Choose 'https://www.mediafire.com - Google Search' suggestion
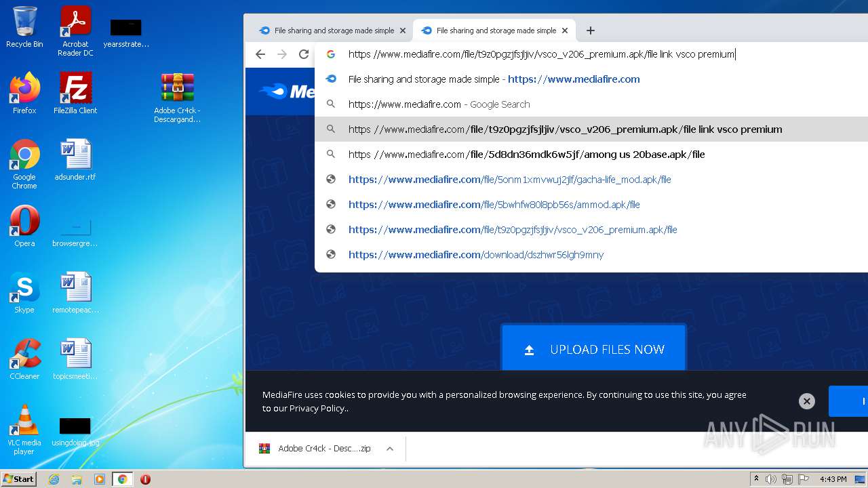 pos(591,104)
